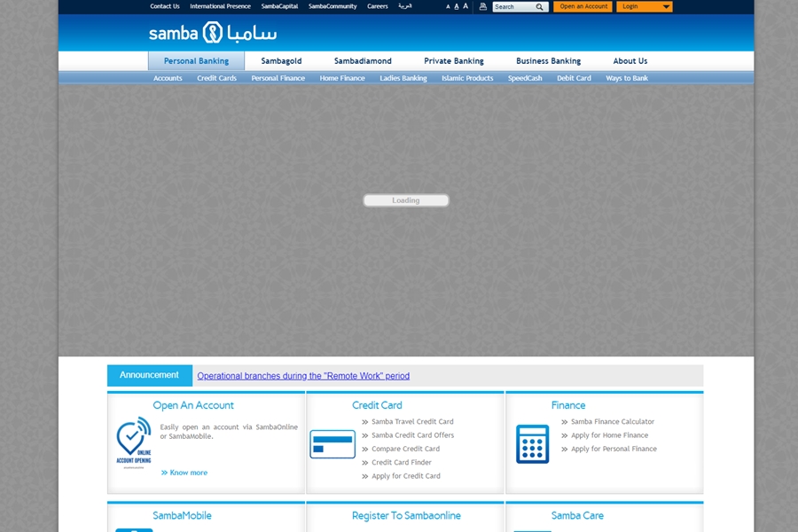Click the Credit Card section heading
This screenshot has height=532, width=798.
point(377,405)
